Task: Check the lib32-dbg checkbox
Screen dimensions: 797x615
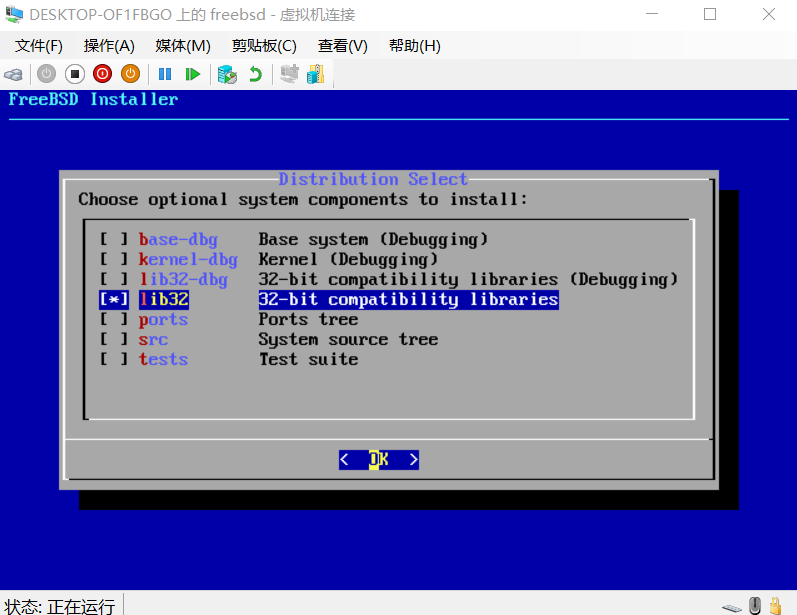Action: 114,279
